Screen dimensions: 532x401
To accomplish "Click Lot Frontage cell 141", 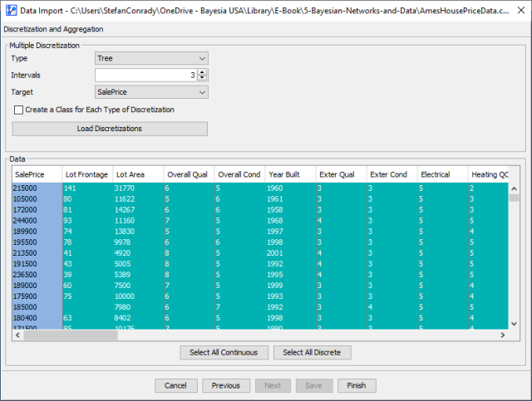I will (x=87, y=188).
